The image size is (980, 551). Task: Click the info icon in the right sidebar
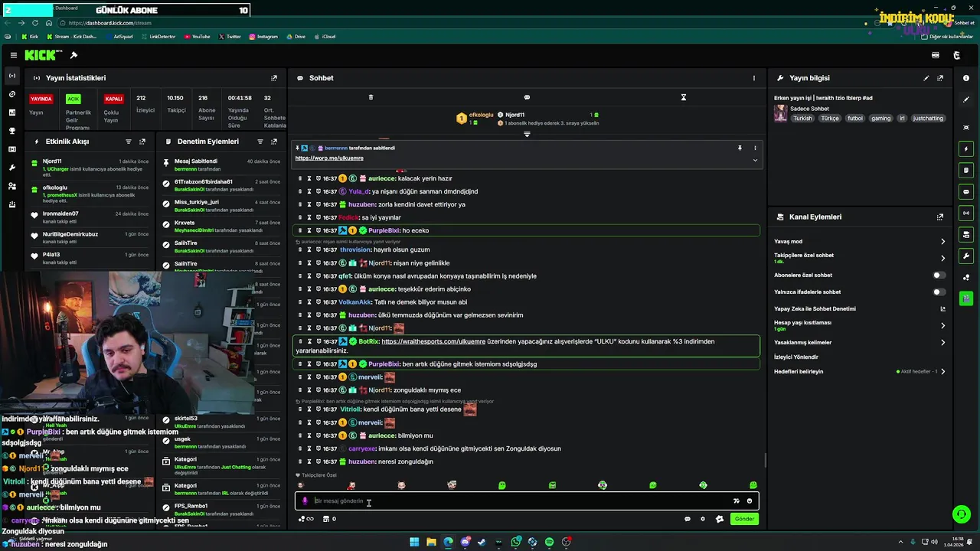point(966,78)
